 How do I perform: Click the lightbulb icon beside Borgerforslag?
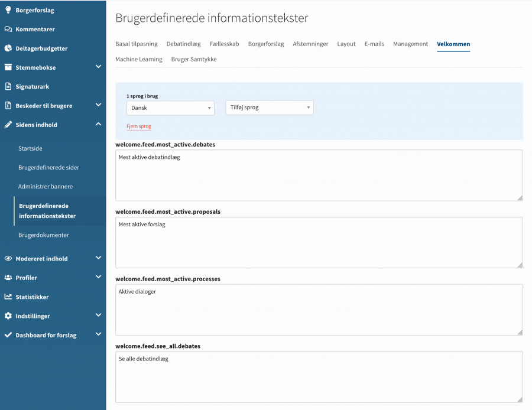pos(8,10)
